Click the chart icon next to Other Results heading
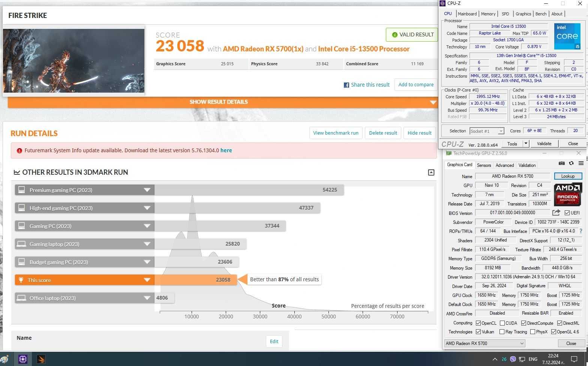 [x=17, y=172]
